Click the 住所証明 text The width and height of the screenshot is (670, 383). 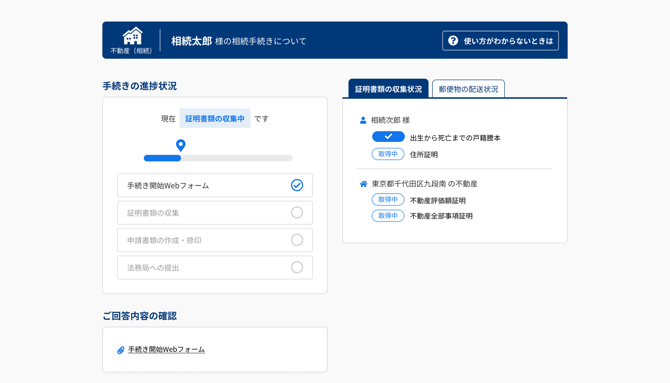[424, 155]
